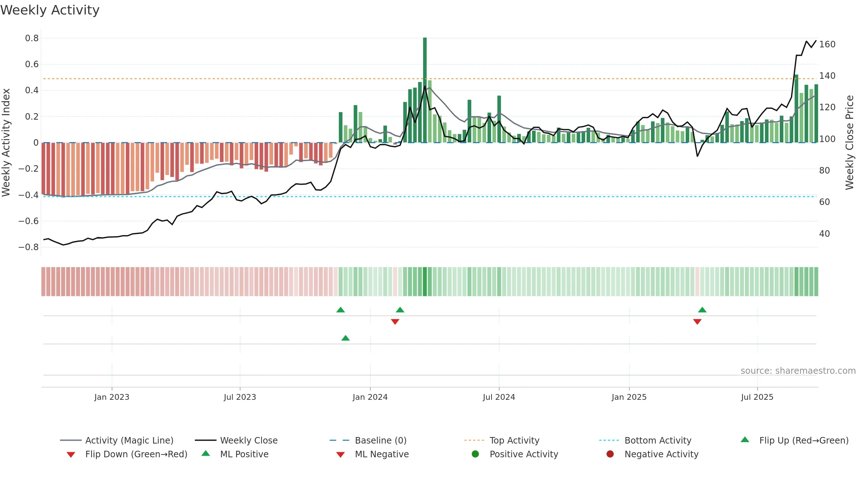Click the Flip Up green triangle legend icon
The height and width of the screenshot is (488, 868).
745,440
